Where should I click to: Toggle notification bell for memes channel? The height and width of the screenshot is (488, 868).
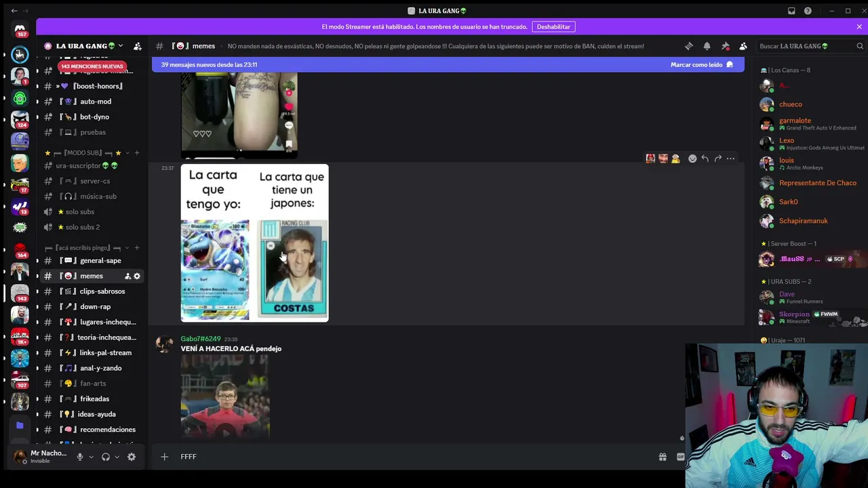(707, 46)
